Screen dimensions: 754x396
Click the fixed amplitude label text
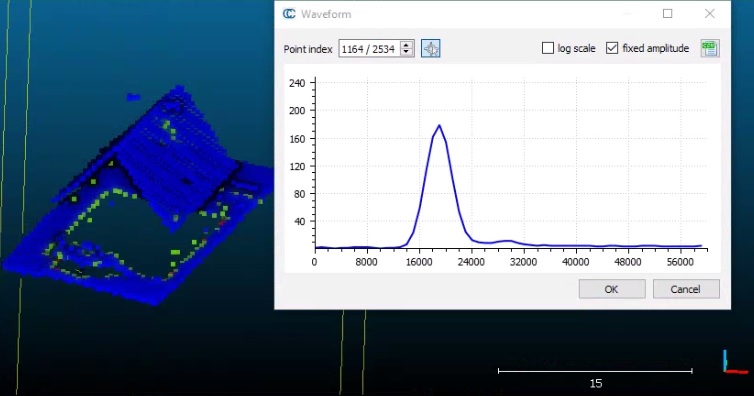[655, 48]
